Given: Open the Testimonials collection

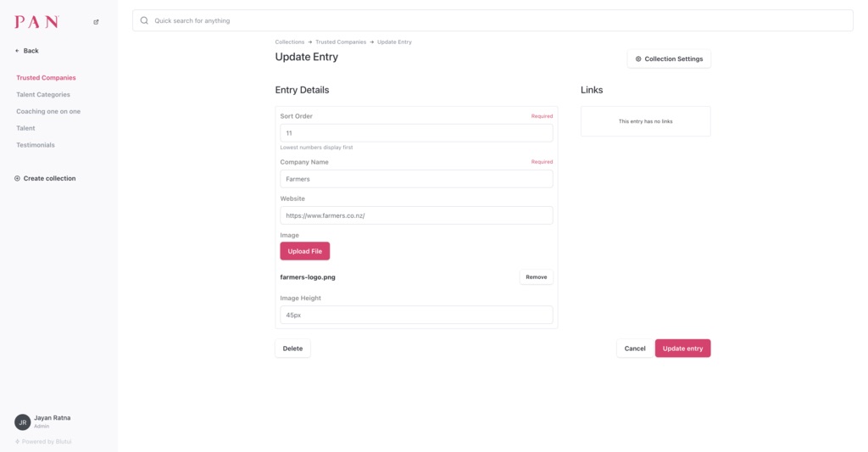Looking at the screenshot, I should pos(36,145).
